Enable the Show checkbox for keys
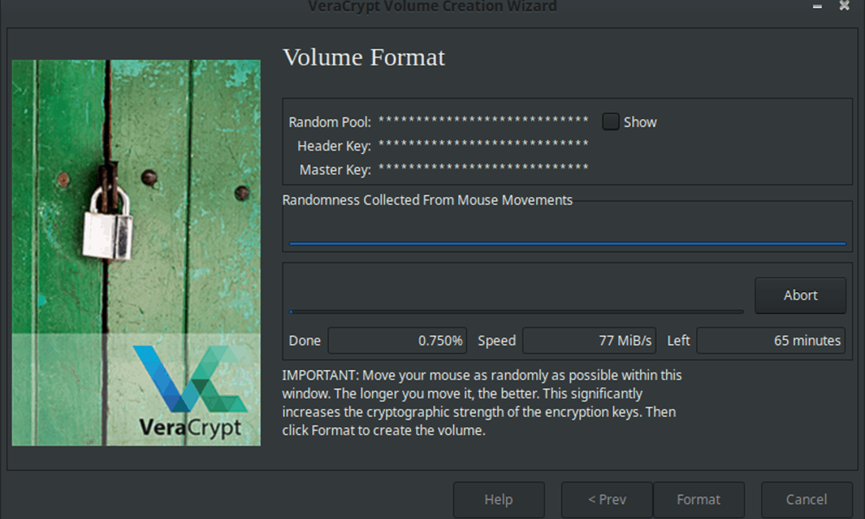 (610, 122)
